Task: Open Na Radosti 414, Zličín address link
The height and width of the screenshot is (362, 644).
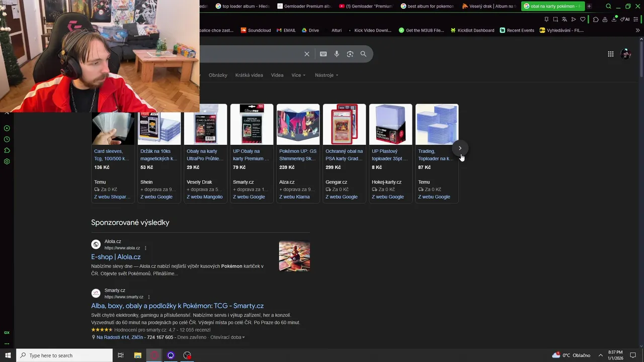Action: coord(120,337)
